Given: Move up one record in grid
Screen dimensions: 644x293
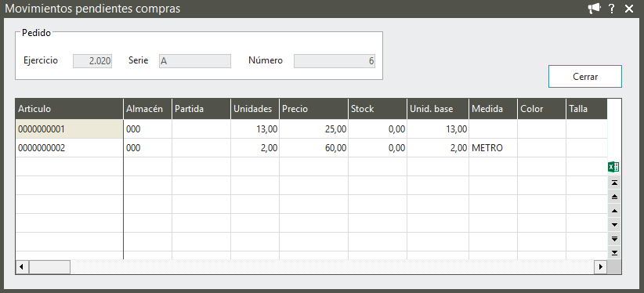Looking at the screenshot, I should click(614, 211).
